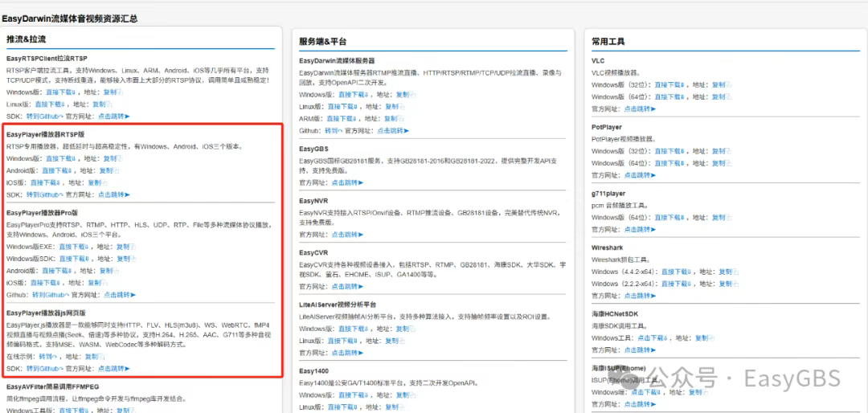Download the LiteAIServer Linux版 package
The width and height of the screenshot is (868, 413).
344,341
